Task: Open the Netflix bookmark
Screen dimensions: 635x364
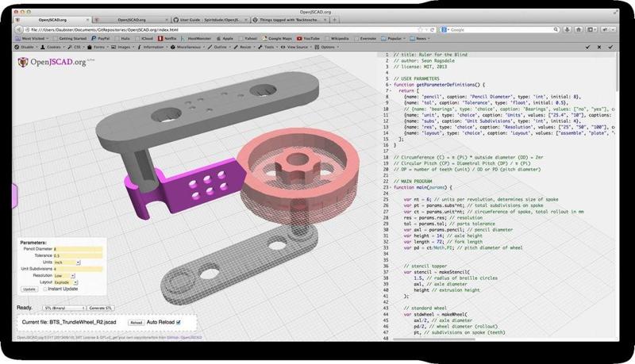Action: click(167, 38)
